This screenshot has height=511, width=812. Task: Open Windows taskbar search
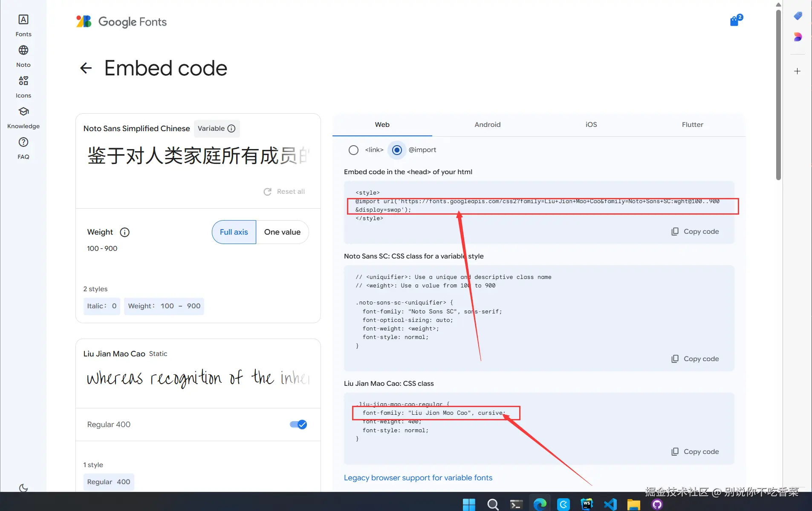(x=493, y=504)
